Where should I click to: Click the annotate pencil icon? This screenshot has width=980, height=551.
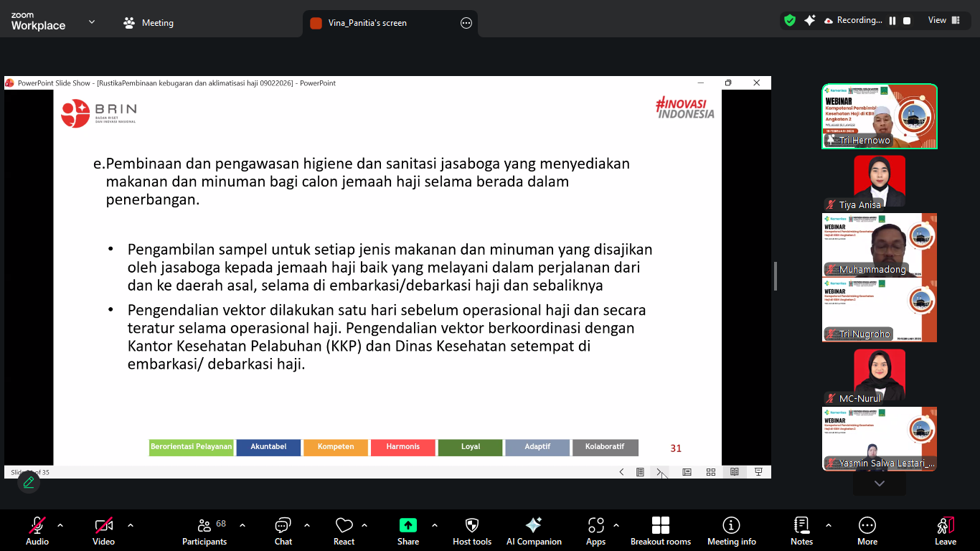(x=29, y=482)
